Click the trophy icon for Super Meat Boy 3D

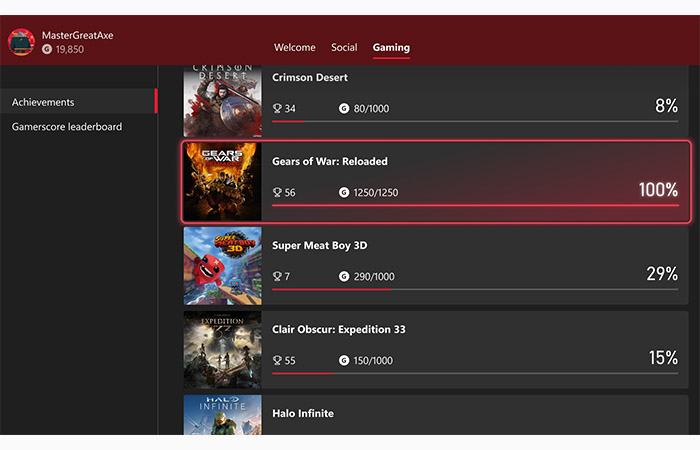click(277, 276)
